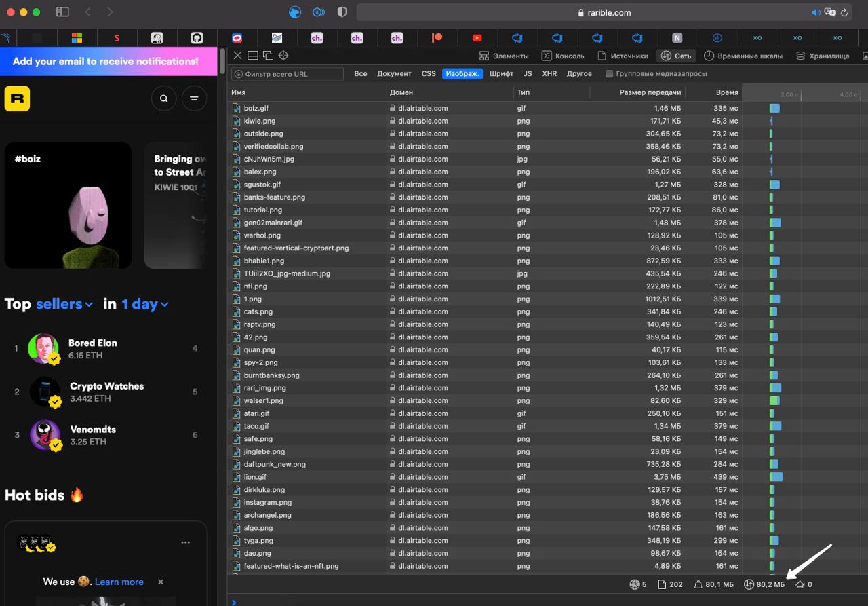868x606 pixels.
Task: Open the Консоль tab
Action: pos(563,56)
